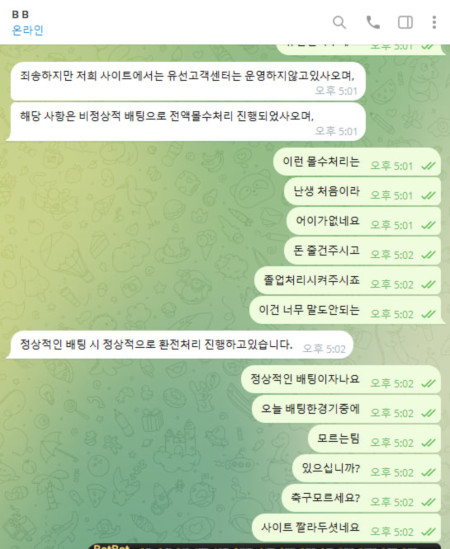This screenshot has height=549, width=450.
Task: Open B B contact profile from header
Action: click(x=20, y=14)
